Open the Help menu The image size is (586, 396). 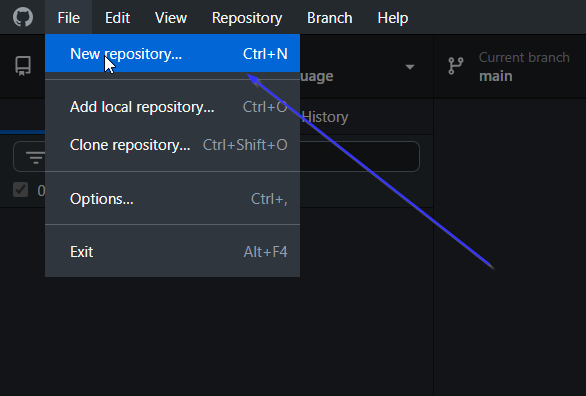(392, 18)
